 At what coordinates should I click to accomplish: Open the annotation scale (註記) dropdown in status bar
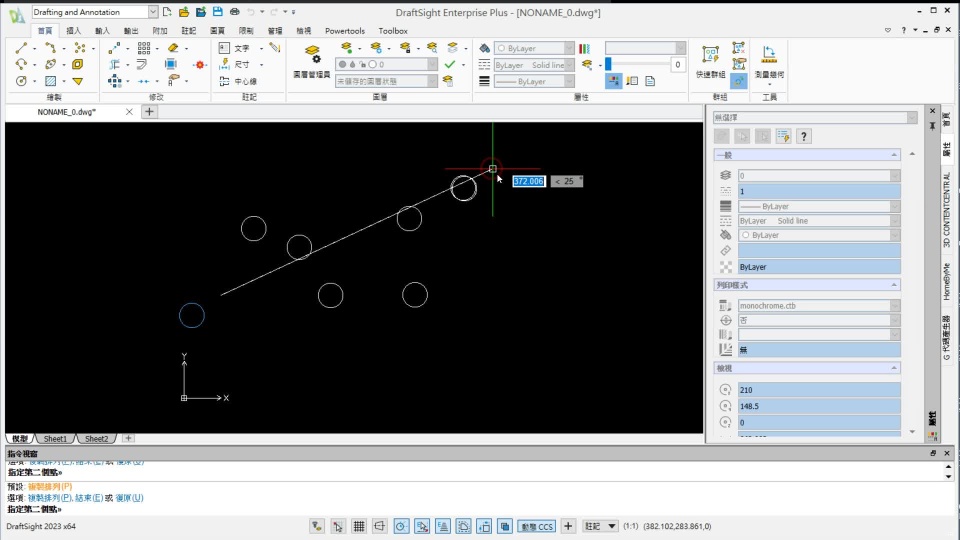(x=601, y=526)
